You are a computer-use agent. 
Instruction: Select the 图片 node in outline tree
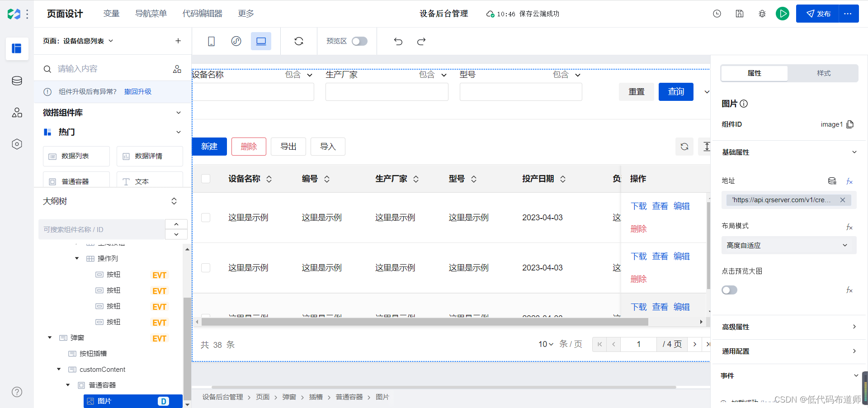[x=133, y=401]
